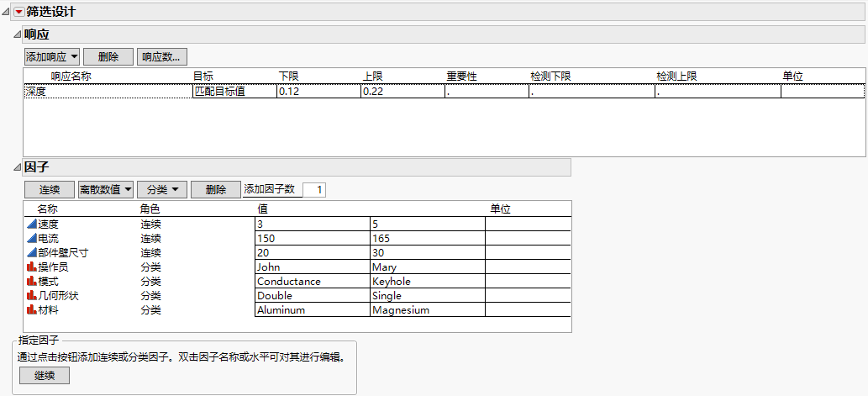Click 删除 button in the 因子 section
Image resolution: width=868 pixels, height=396 pixels.
pos(216,189)
